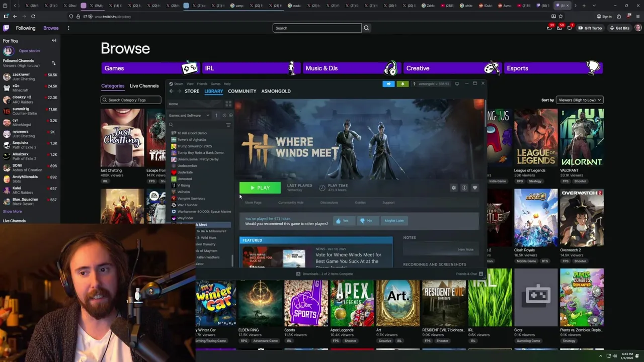
Task: Open Twitch whispers icon with 1 badge
Action: coord(570,28)
